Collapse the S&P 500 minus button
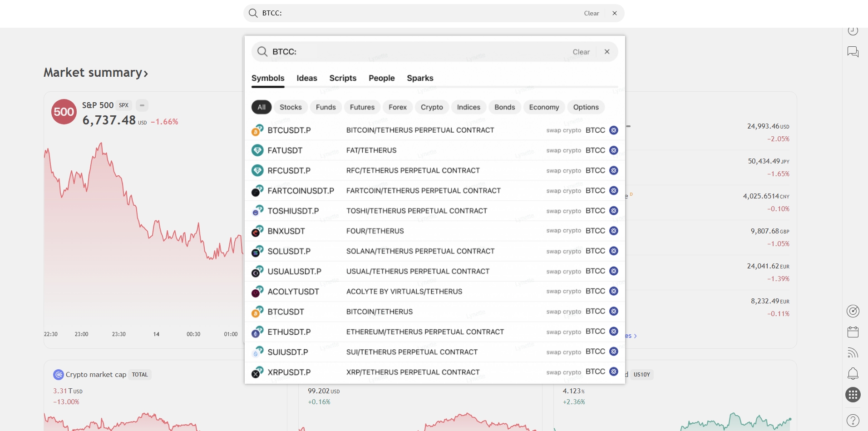The height and width of the screenshot is (431, 868). (x=142, y=105)
